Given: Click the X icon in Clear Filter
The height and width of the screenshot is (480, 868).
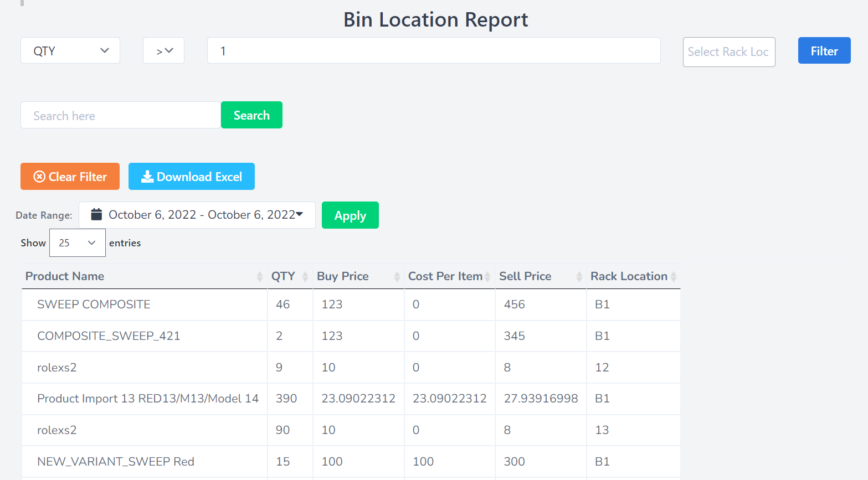Looking at the screenshot, I should pos(39,177).
